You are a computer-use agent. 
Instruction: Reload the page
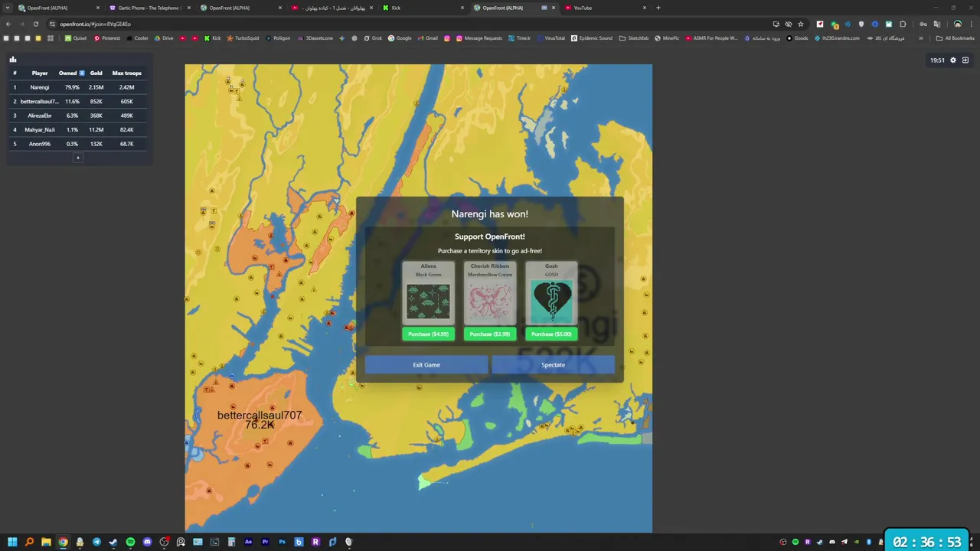click(x=35, y=24)
